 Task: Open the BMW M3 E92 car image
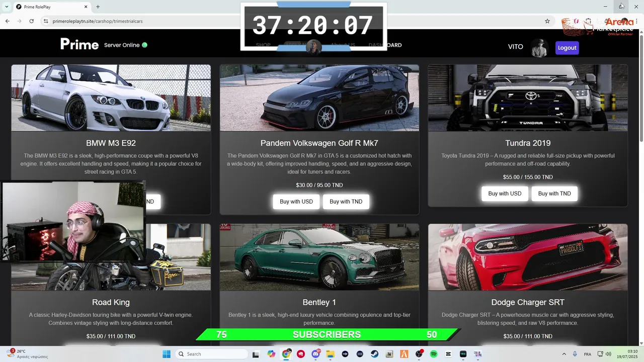pos(111,98)
